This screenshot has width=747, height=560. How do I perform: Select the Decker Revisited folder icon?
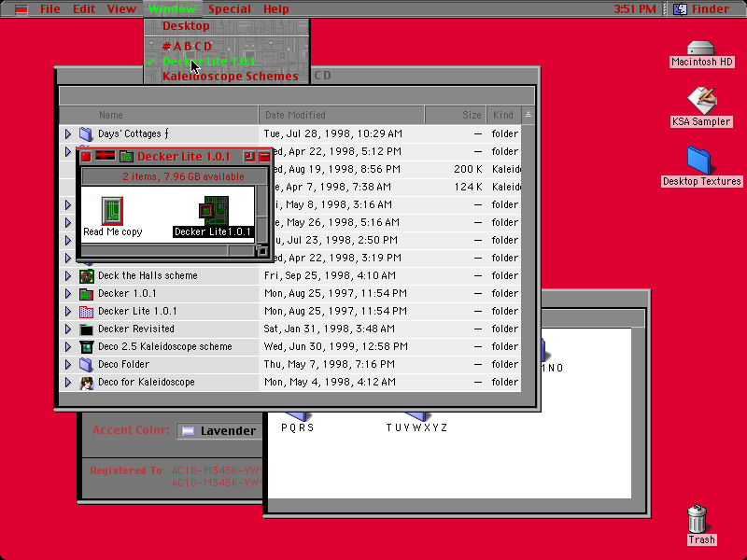pyautogui.click(x=86, y=329)
